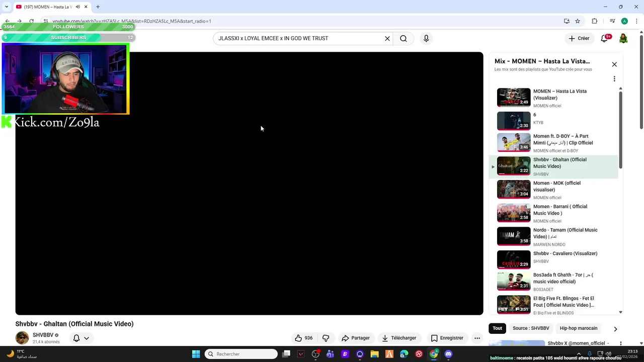644x362 pixels.
Task: Select El Big Five Ft. Blingos track
Action: (553, 305)
